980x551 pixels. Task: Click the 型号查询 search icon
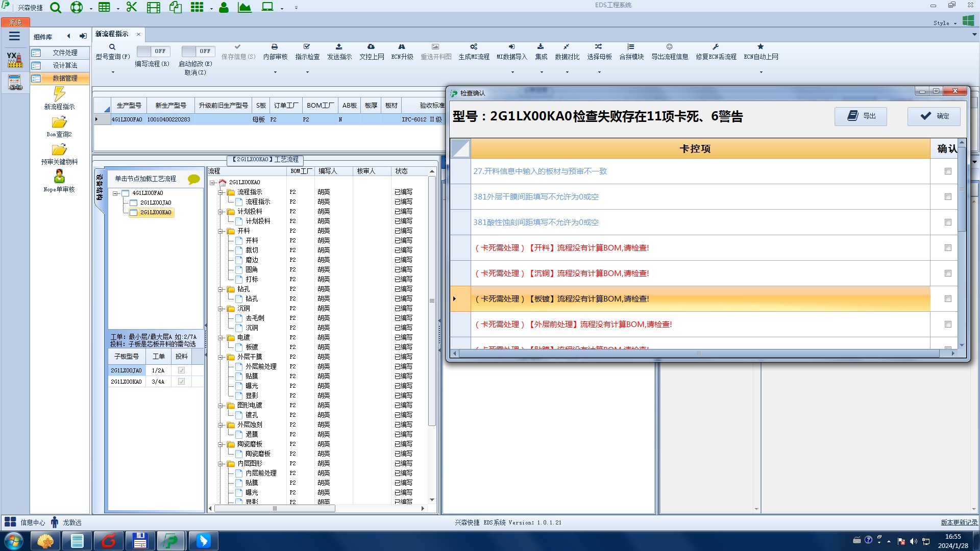(112, 47)
